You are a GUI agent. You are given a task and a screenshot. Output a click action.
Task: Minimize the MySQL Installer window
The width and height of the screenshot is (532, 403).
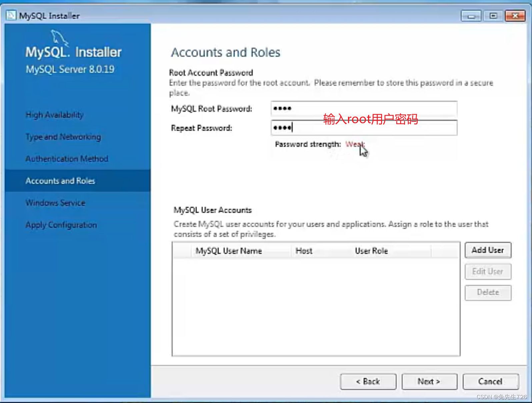(x=471, y=16)
